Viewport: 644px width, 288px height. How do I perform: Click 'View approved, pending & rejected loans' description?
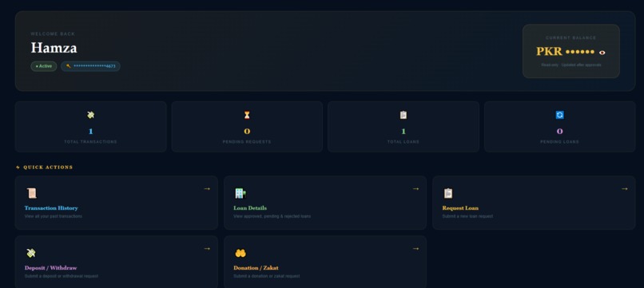pos(272,216)
